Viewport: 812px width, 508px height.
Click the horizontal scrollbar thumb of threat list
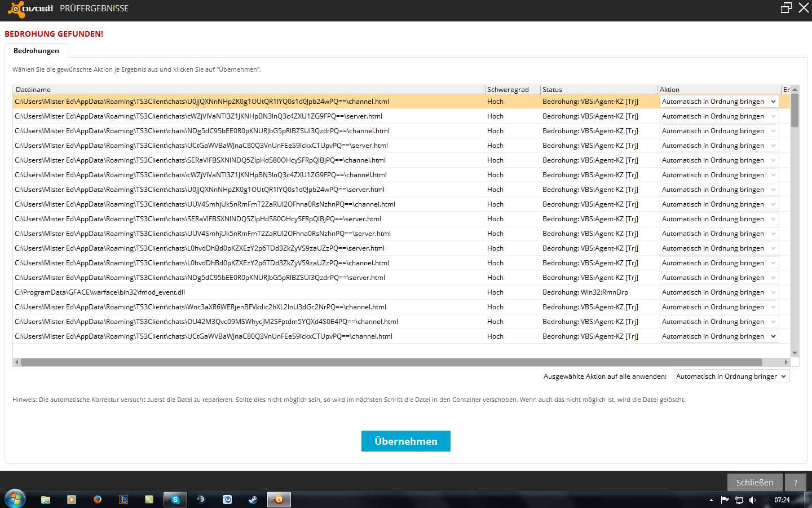(x=391, y=362)
